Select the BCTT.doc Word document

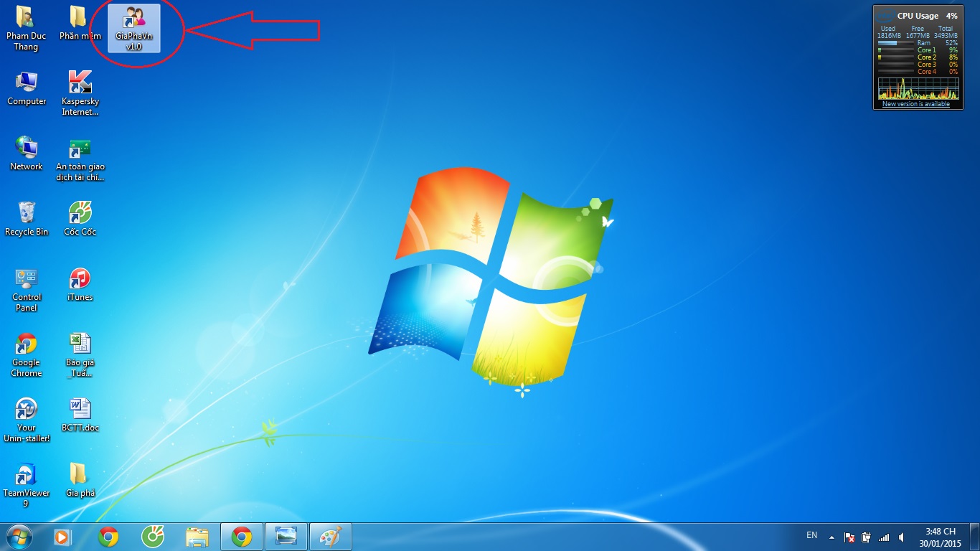coord(80,415)
